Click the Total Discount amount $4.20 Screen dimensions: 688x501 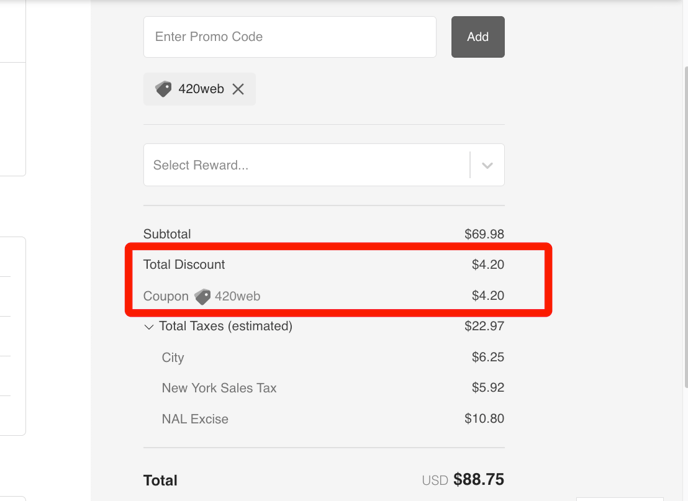click(488, 265)
